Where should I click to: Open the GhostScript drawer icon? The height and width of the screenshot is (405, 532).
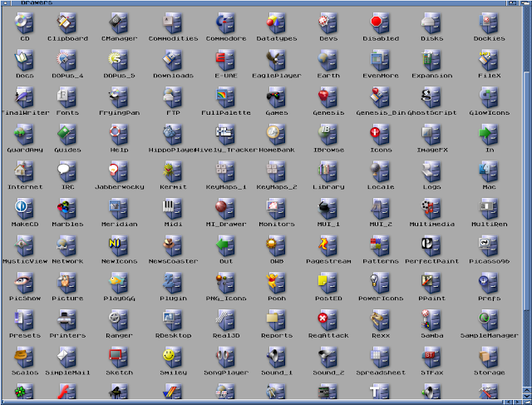tap(431, 97)
